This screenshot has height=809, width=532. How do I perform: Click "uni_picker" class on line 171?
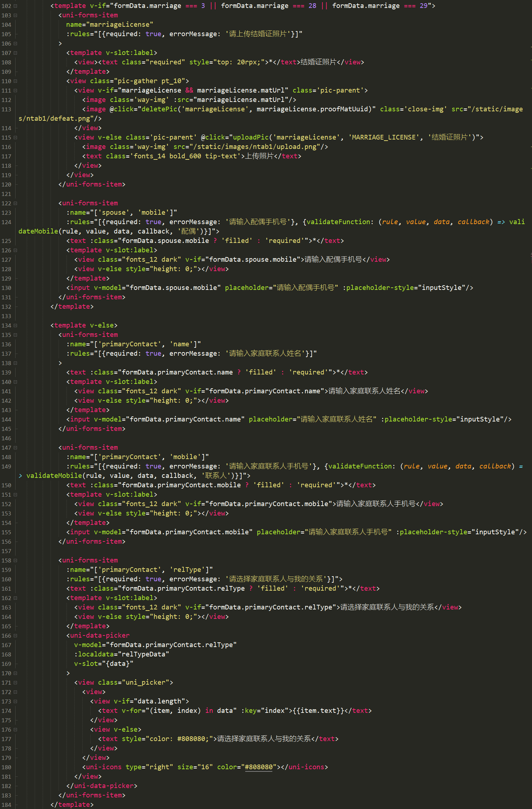click(x=146, y=682)
